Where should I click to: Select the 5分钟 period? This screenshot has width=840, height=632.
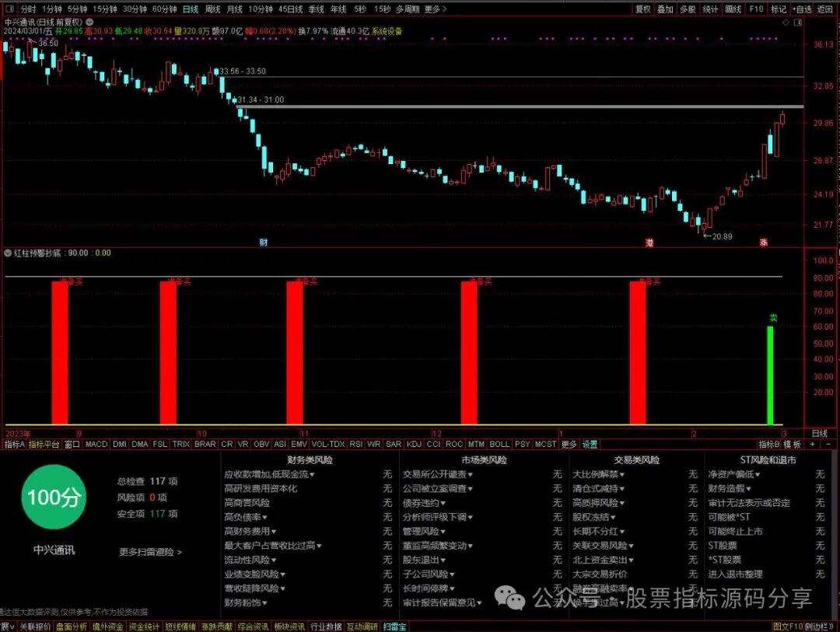point(77,9)
